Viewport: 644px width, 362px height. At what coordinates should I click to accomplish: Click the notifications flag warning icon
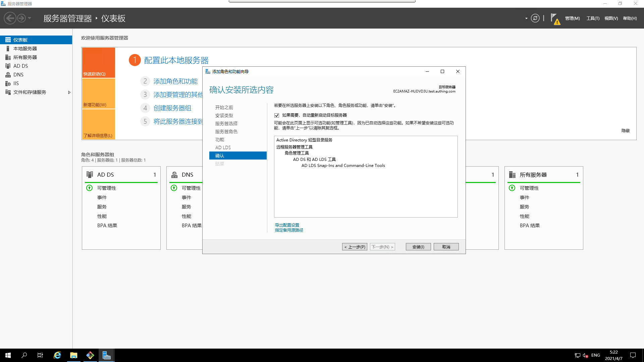555,19
